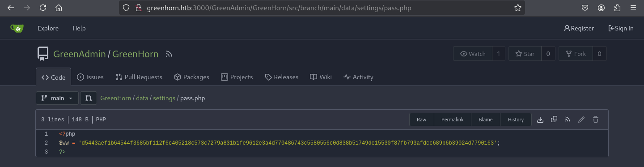The height and width of the screenshot is (167, 644).
Task: Select line number 2
Action: pyautogui.click(x=46, y=143)
